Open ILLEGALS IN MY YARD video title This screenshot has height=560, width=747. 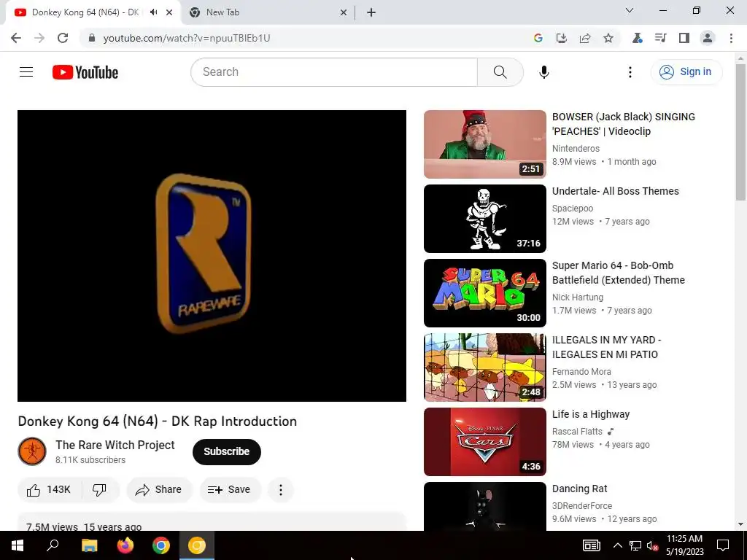point(606,347)
